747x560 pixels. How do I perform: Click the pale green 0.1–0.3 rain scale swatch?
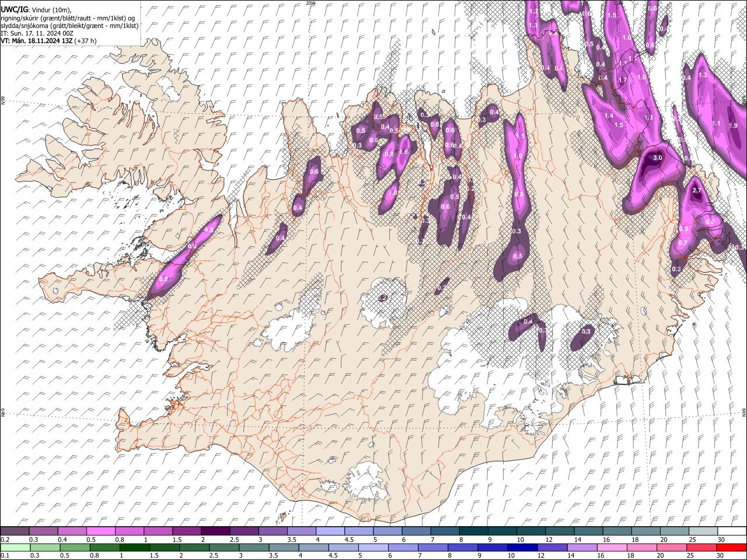click(16, 547)
